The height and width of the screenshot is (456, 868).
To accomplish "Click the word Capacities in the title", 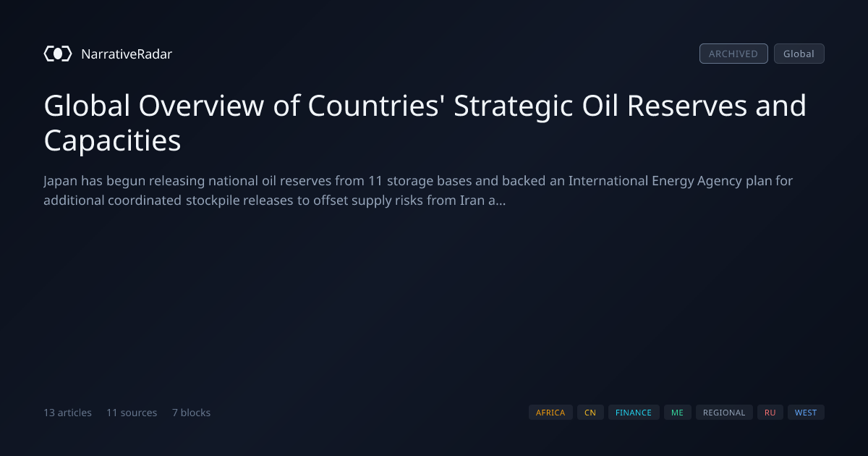I will point(112,140).
